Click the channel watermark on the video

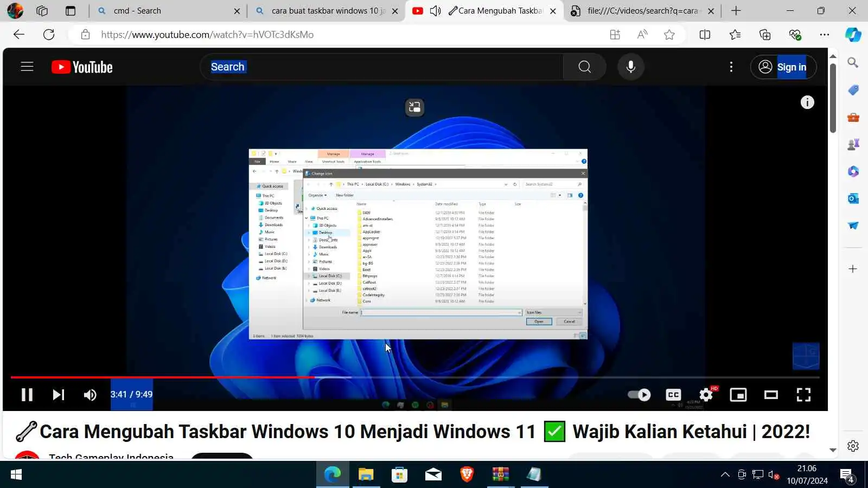pos(806,356)
